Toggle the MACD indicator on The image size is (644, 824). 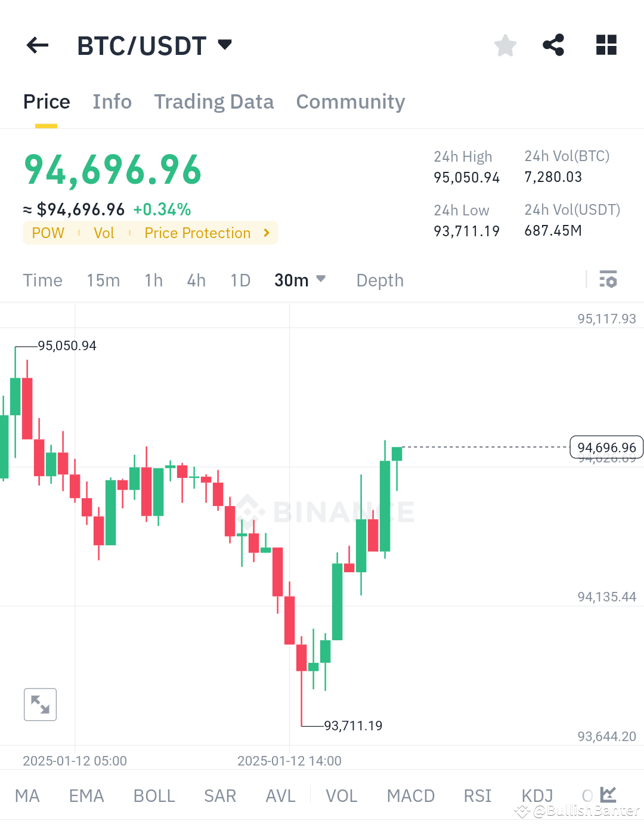point(410,795)
